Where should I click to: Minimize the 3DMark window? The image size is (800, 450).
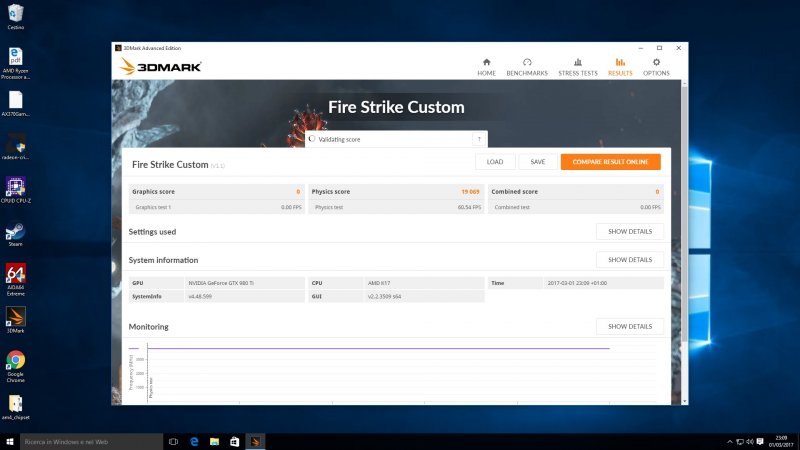coord(640,48)
